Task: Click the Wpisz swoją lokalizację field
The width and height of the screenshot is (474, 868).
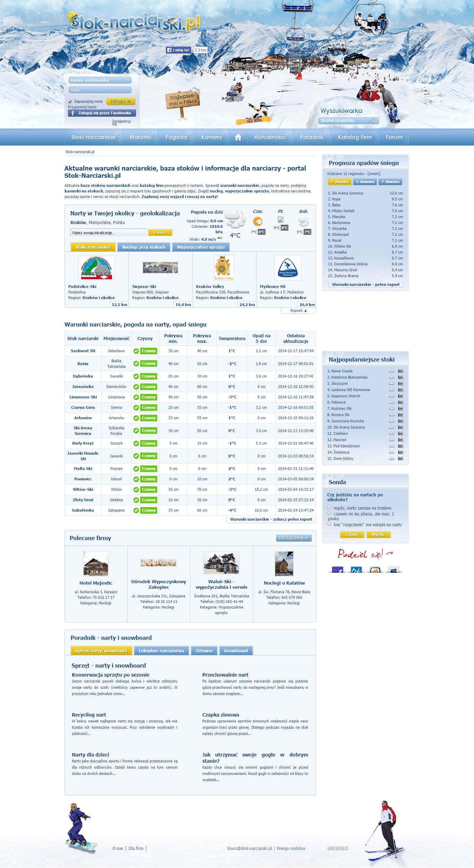Action: [x=108, y=233]
